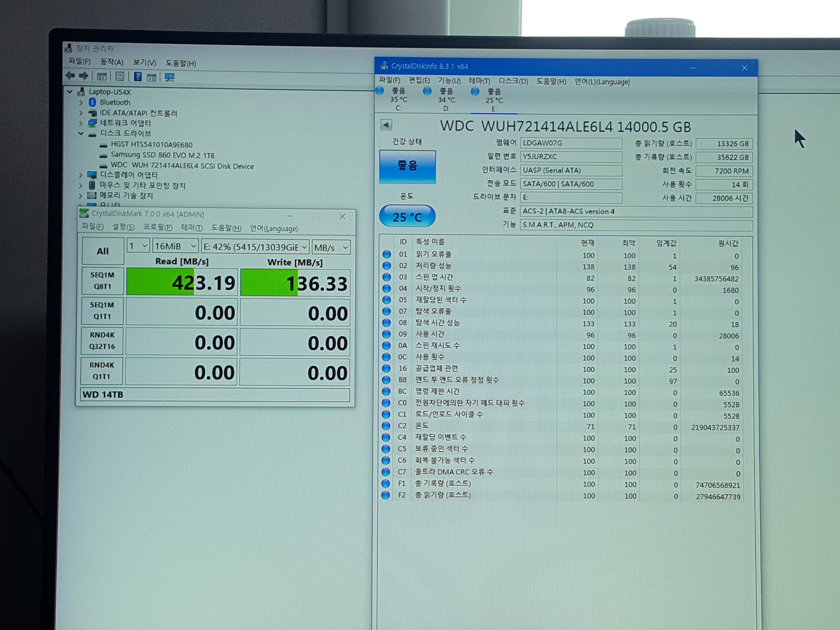The width and height of the screenshot is (840, 630).
Task: Run the SEQ1M Q8T1 test
Action: pos(102,281)
